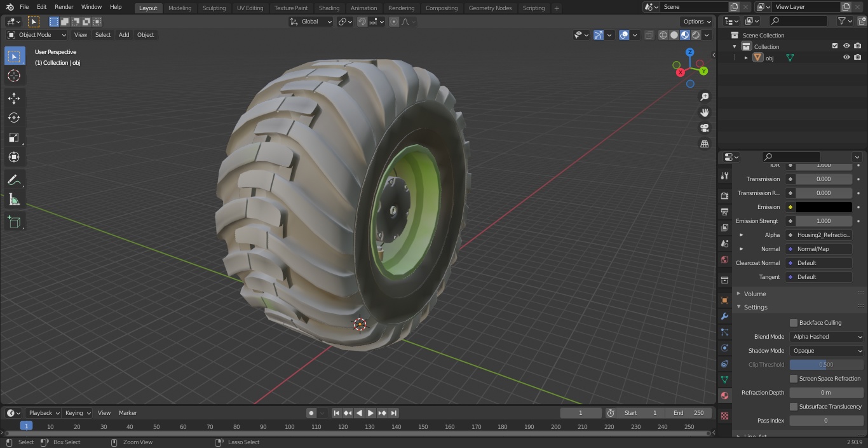Open the Physics properties tab icon
Image resolution: width=868 pixels, height=448 pixels.
(x=724, y=348)
